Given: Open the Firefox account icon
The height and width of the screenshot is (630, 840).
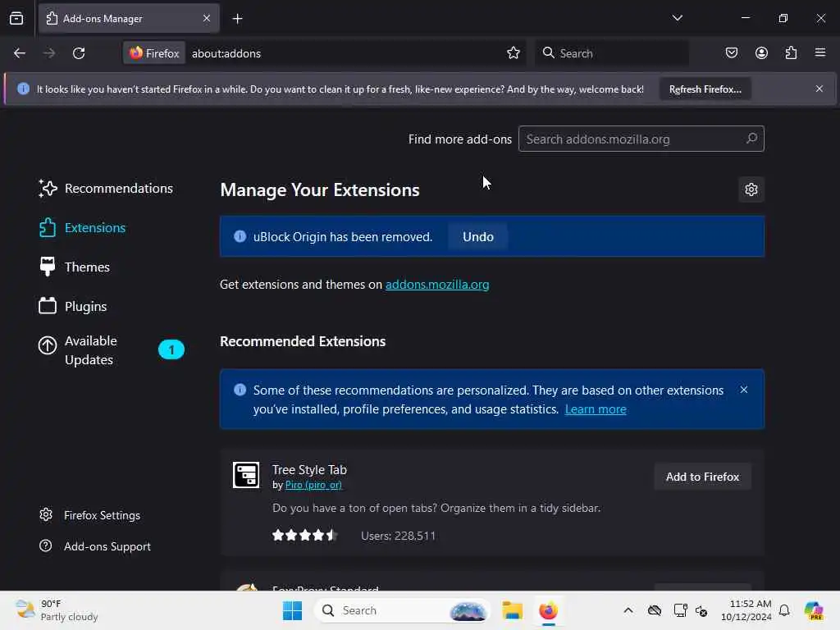Looking at the screenshot, I should (x=761, y=53).
